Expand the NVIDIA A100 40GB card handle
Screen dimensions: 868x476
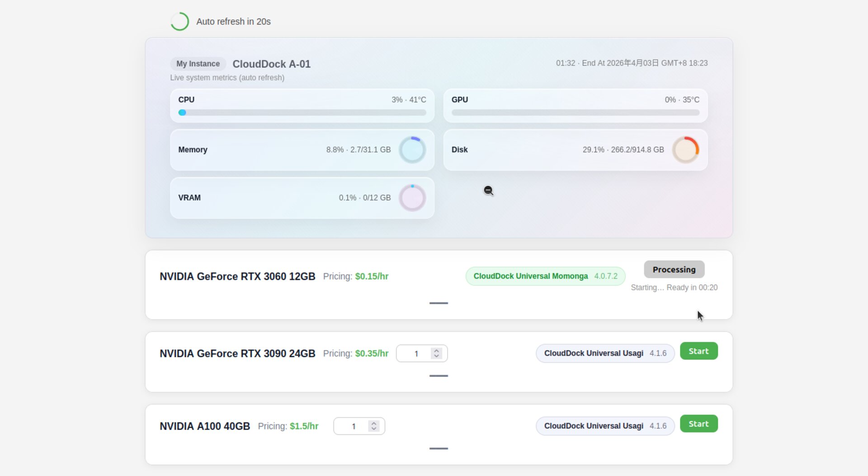click(x=439, y=448)
